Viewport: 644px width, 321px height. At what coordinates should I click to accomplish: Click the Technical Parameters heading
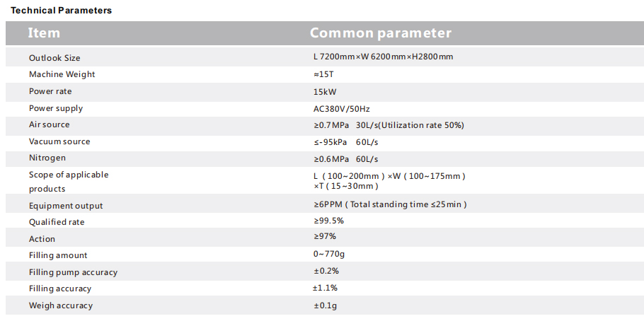point(61,11)
